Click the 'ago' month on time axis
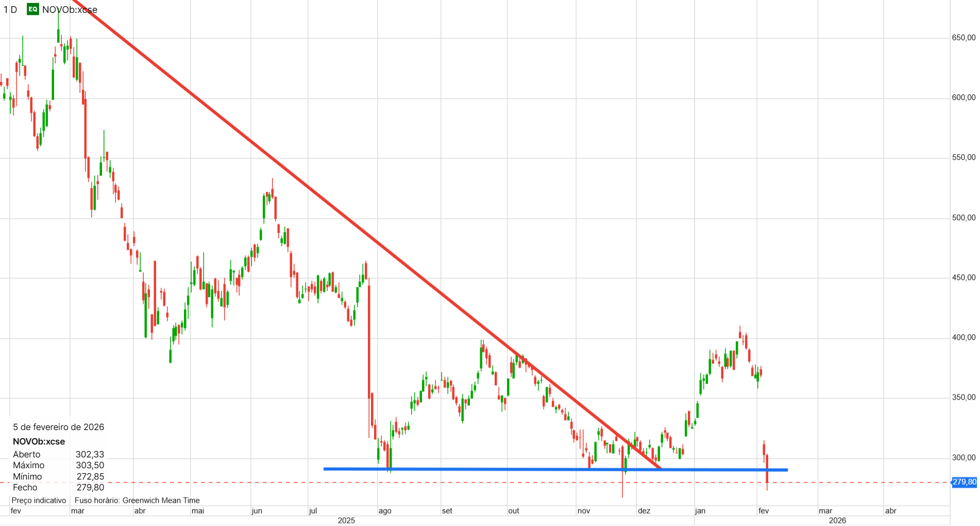The image size is (980, 526). 385,511
